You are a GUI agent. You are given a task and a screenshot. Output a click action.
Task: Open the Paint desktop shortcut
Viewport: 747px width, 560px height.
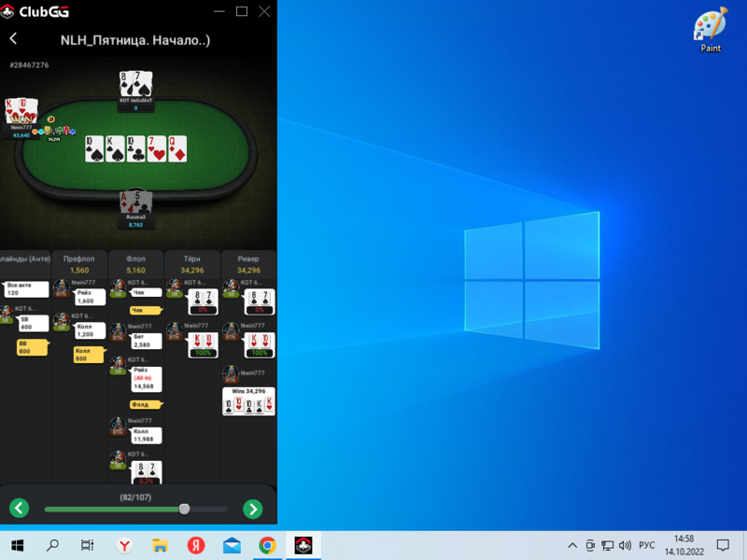pyautogui.click(x=711, y=31)
